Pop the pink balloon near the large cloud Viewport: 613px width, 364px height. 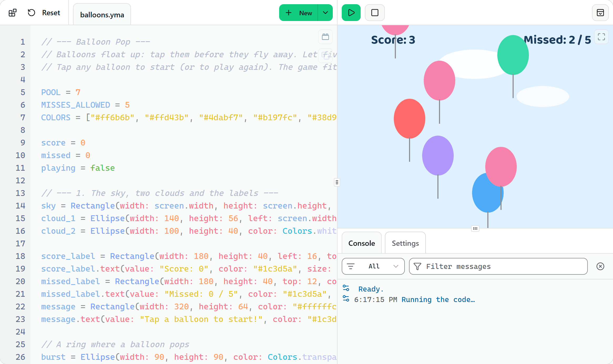pos(440,81)
